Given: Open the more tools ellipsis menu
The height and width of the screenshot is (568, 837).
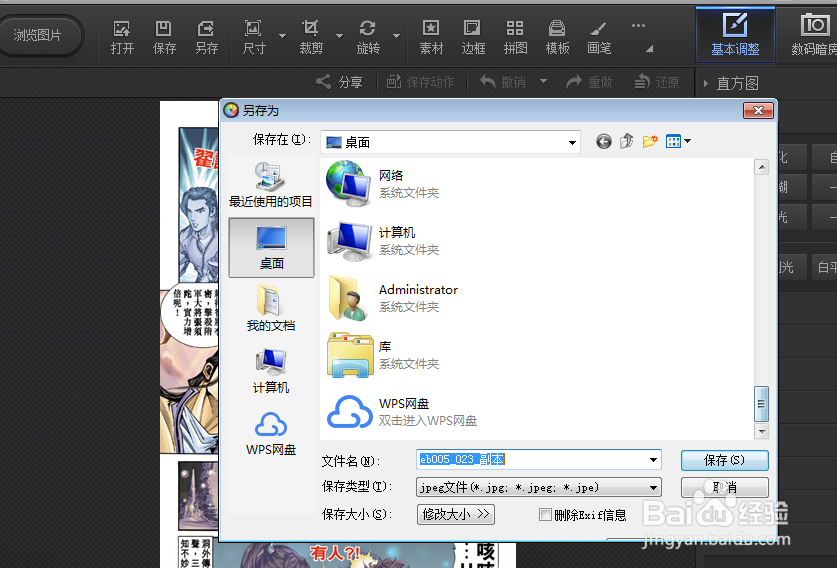Looking at the screenshot, I should coord(638,26).
